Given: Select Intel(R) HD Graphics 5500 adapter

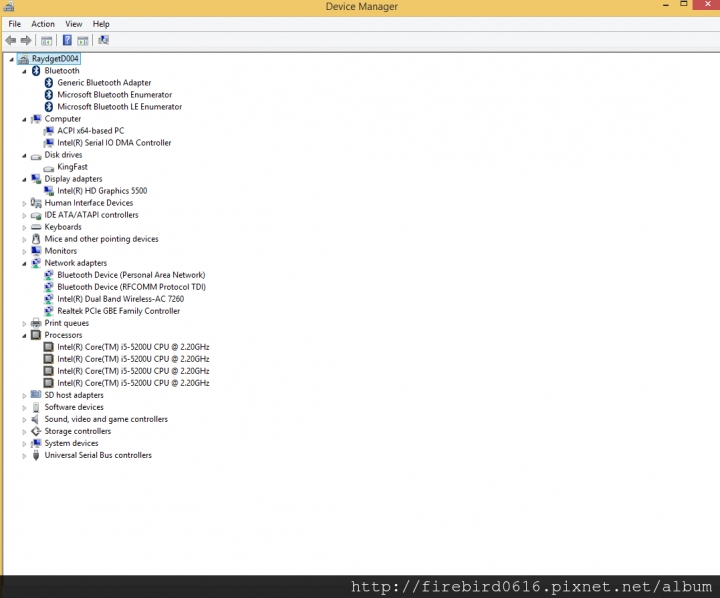Looking at the screenshot, I should pyautogui.click(x=102, y=191).
